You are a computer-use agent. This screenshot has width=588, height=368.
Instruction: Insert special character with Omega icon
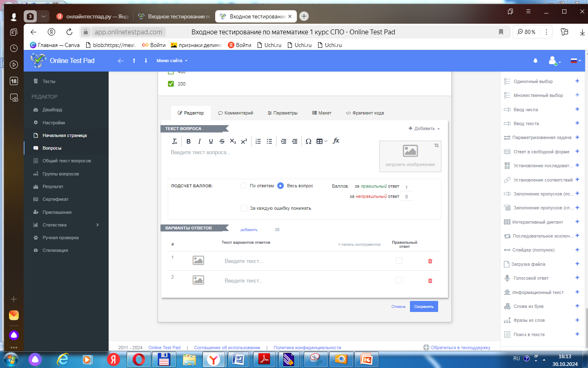pyautogui.click(x=308, y=141)
